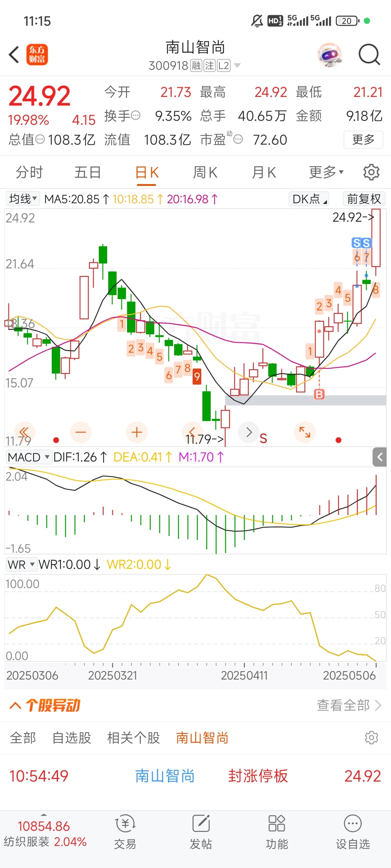
Task: Tap the MA5:20.85 value
Action: [76, 199]
